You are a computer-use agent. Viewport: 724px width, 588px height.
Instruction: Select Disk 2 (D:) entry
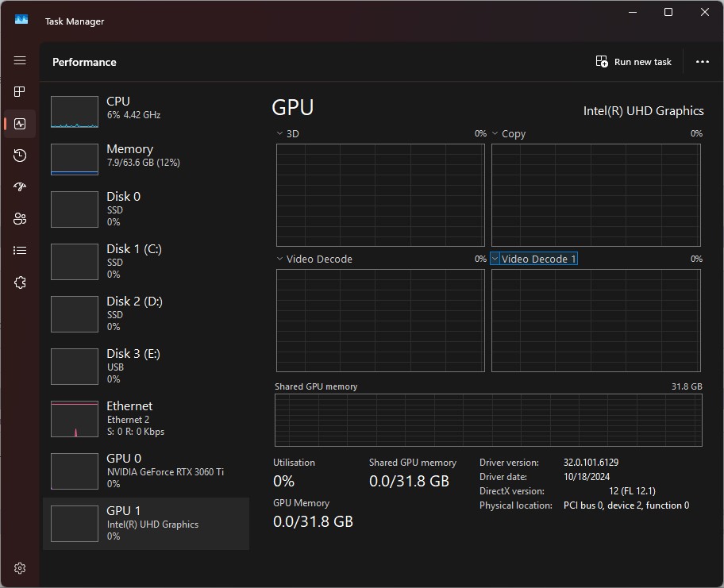tap(146, 314)
